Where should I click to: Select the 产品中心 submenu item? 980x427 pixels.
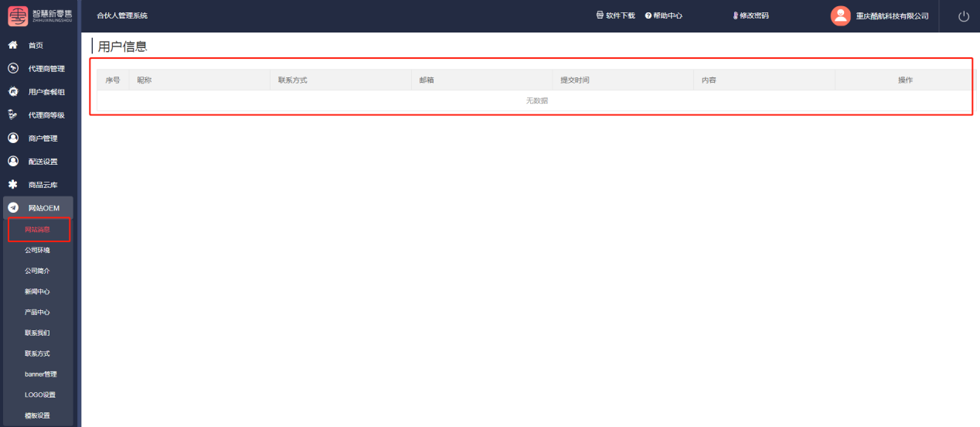tap(37, 313)
